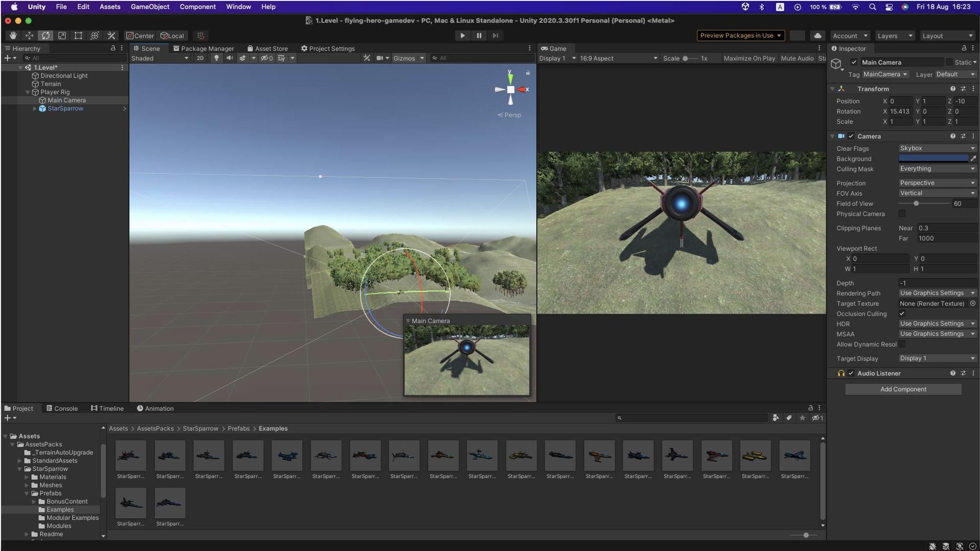Disable the Camera component checkbox
The width and height of the screenshot is (980, 551).
851,136
